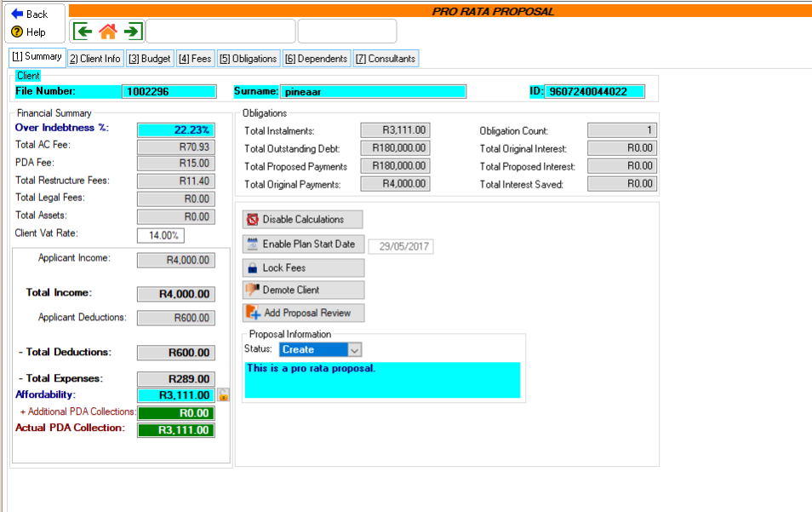Open Help using the question mark icon
The height and width of the screenshot is (512, 812).
tap(16, 32)
